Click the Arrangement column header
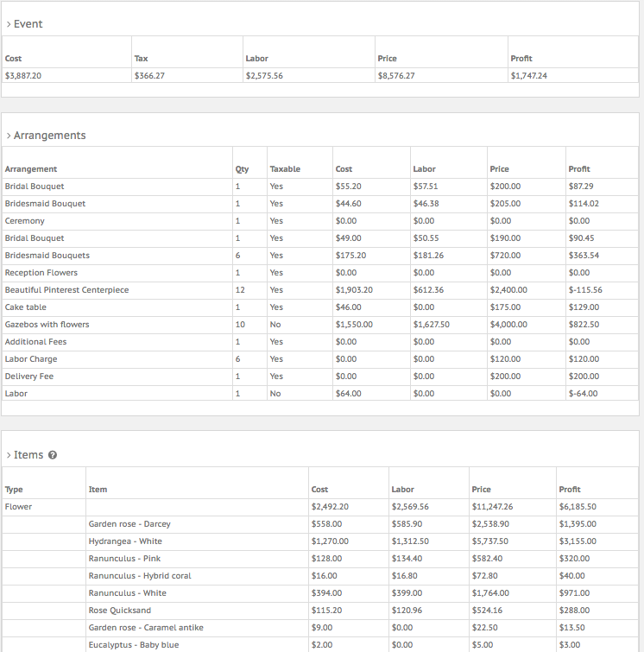Viewport: 644px width, 652px height. 31,169
